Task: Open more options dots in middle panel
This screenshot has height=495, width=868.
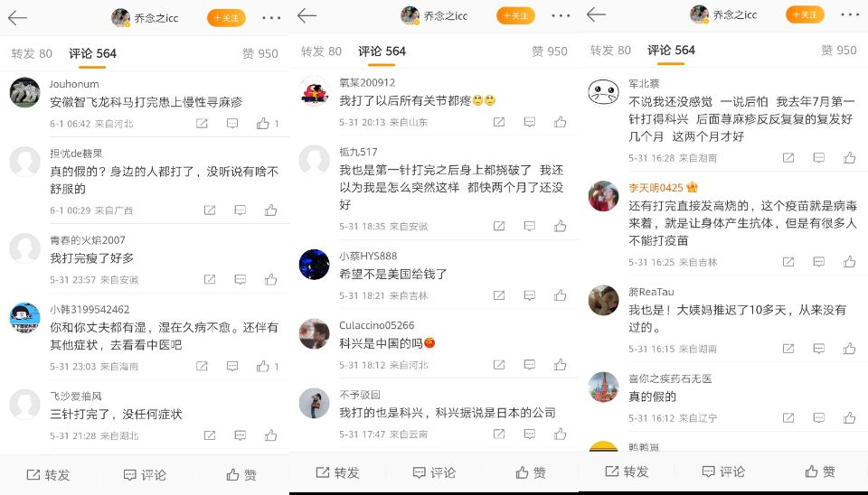Action: pyautogui.click(x=561, y=15)
